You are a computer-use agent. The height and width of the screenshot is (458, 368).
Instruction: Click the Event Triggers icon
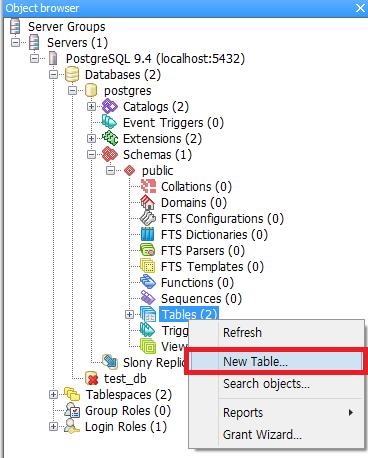110,122
